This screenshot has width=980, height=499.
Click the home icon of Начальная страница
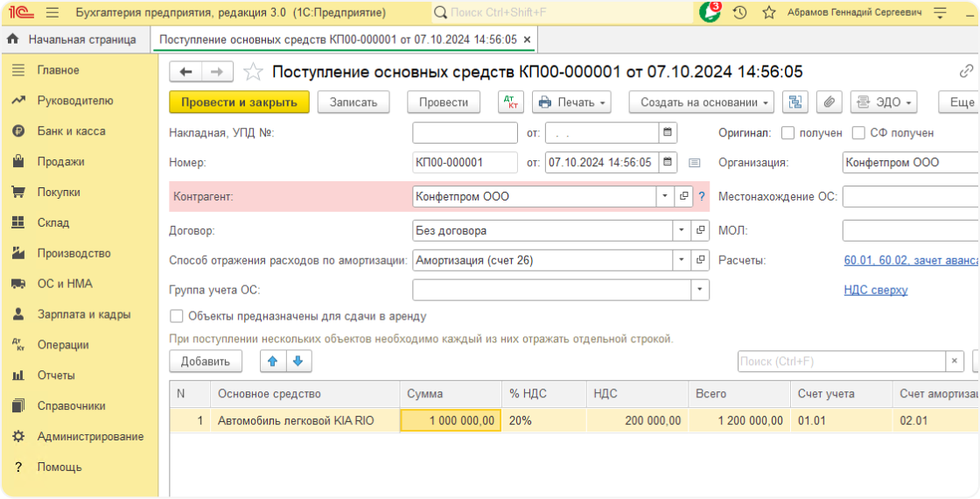[12, 39]
